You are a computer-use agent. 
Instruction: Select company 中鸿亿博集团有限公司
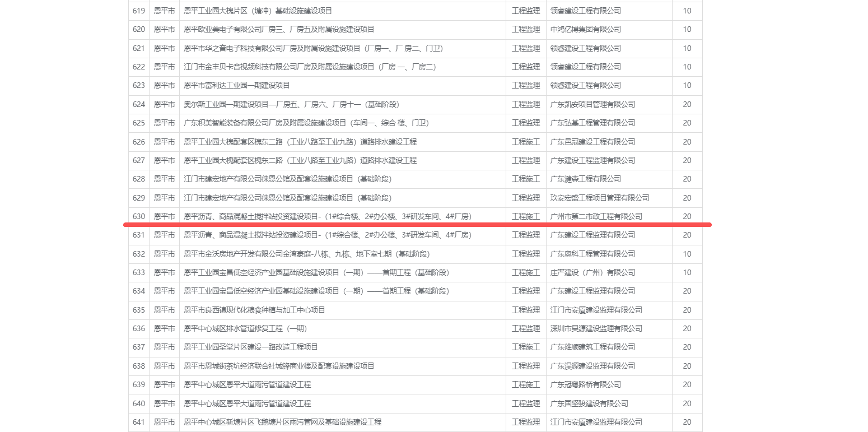(585, 29)
